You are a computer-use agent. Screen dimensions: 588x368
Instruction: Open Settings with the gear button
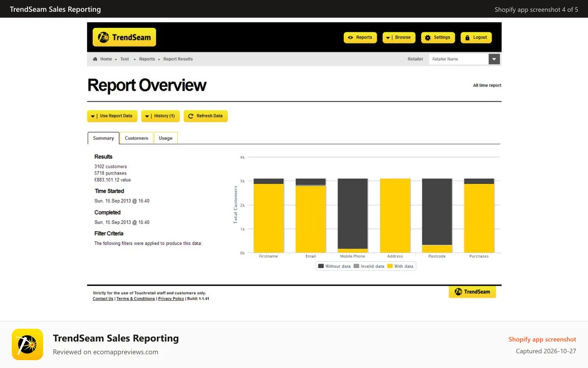[438, 37]
